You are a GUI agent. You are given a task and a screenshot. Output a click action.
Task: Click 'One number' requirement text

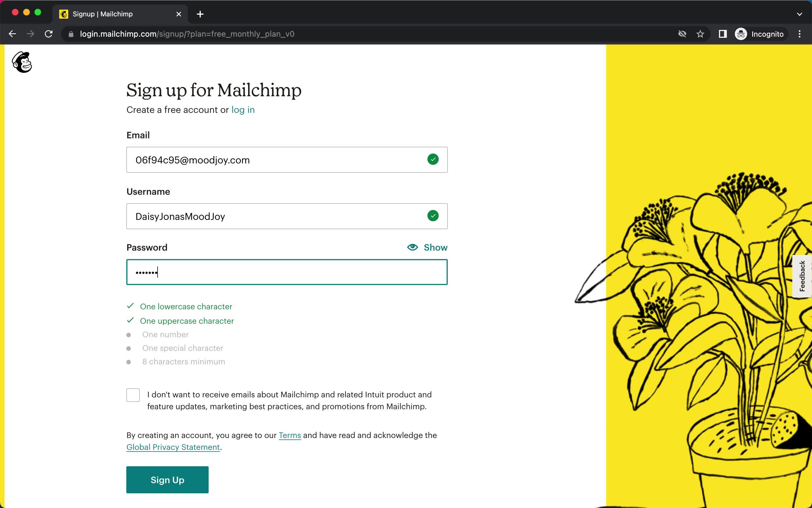[x=166, y=334]
